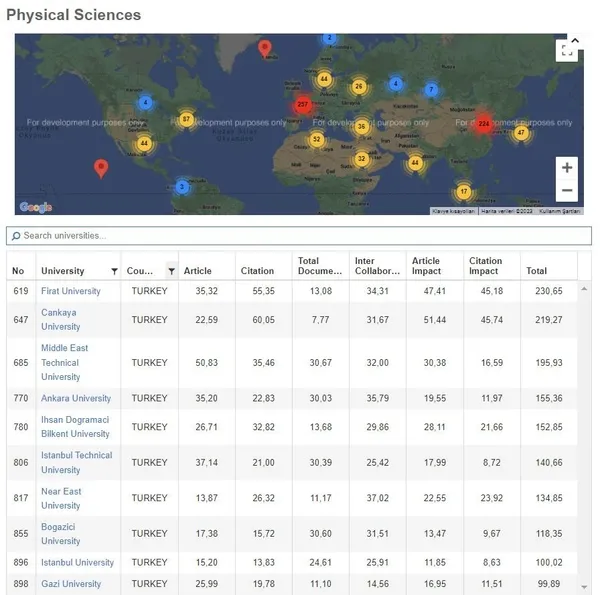Collapse map using the top-right chevron

coord(575,40)
